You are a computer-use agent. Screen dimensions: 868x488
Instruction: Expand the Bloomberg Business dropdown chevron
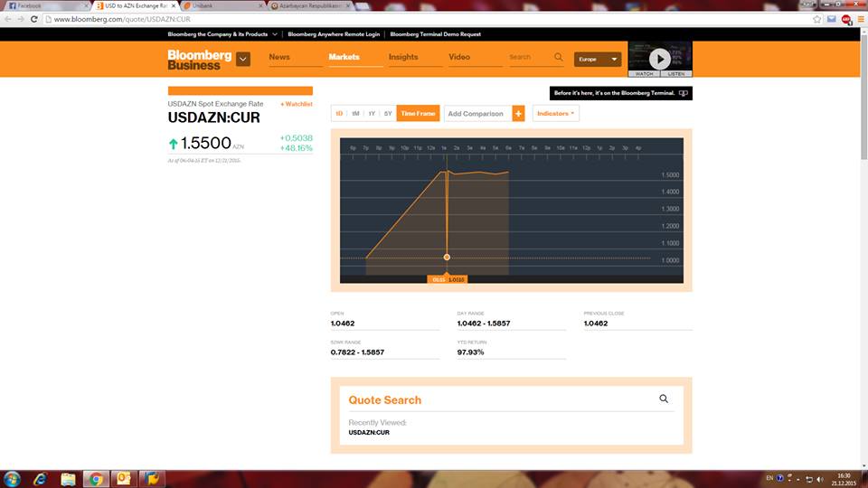(243, 60)
